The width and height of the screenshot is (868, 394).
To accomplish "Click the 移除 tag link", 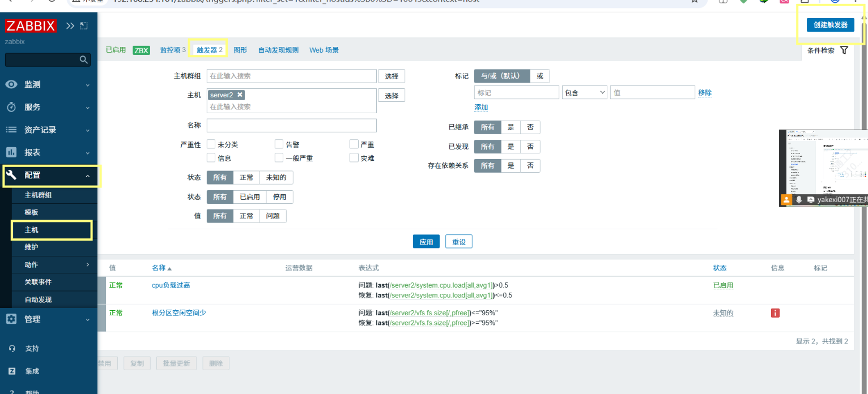I will (705, 93).
